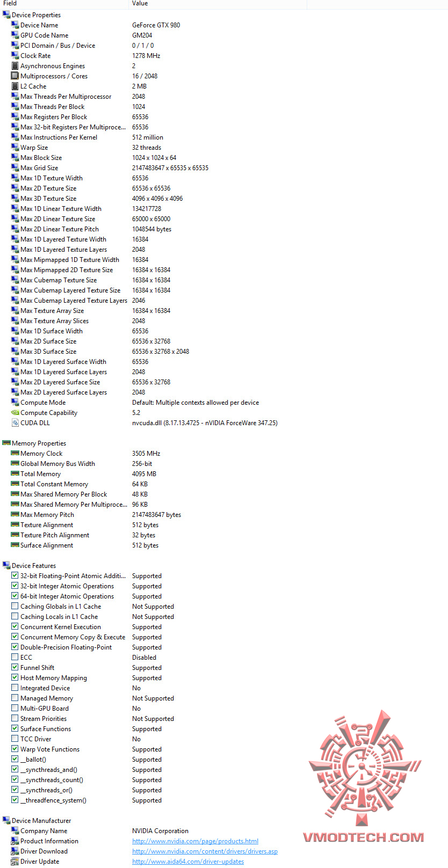Open the aida64 driver-updates link

(188, 862)
